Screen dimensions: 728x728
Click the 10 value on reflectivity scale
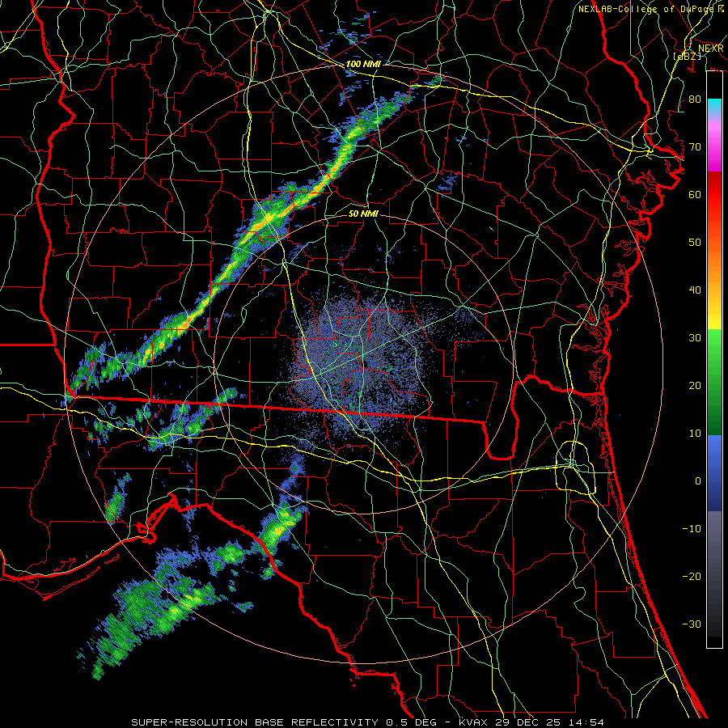pyautogui.click(x=695, y=434)
